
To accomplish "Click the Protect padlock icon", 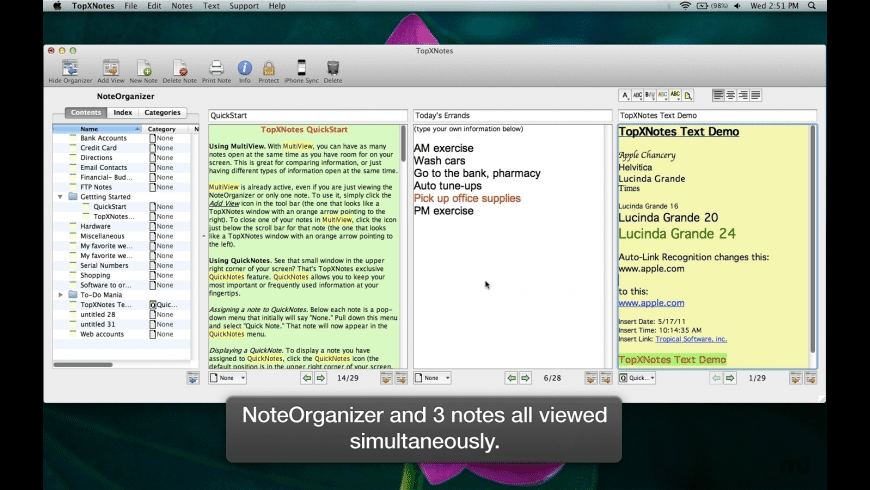I will tap(269, 68).
